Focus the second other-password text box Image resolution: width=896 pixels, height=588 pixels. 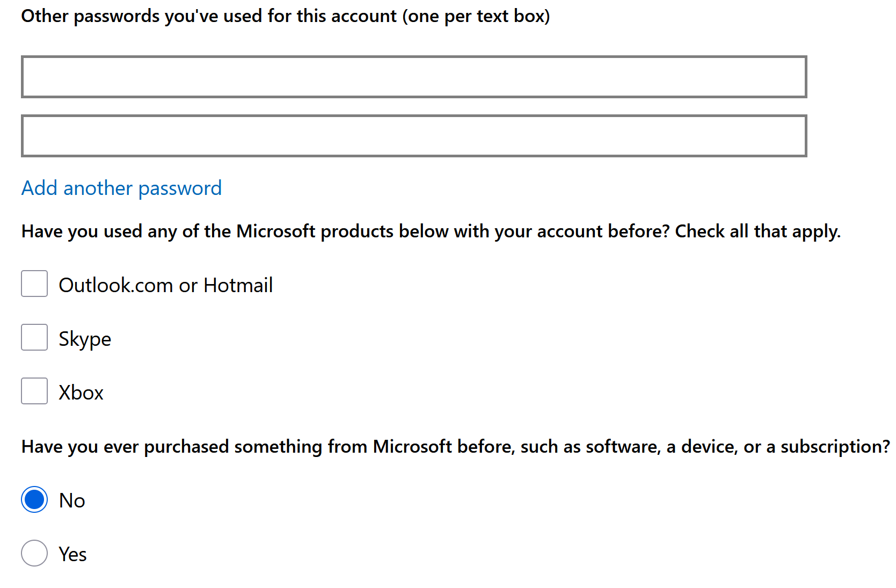413,136
